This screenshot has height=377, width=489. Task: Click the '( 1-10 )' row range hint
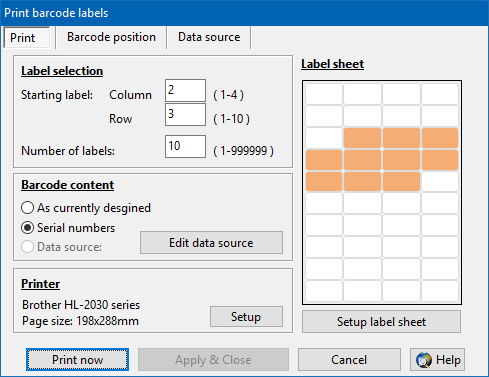231,119
